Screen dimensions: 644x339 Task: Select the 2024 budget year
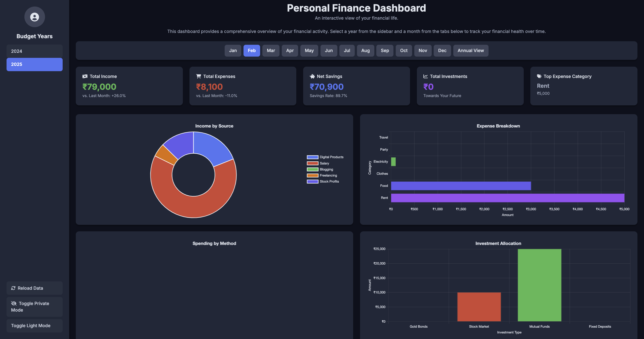[x=34, y=51]
